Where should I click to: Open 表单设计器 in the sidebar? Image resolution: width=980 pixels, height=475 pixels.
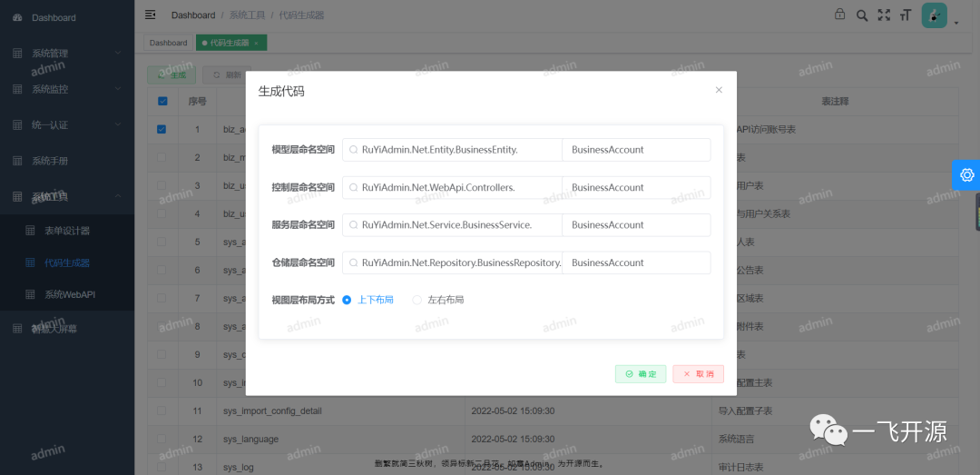click(x=67, y=231)
